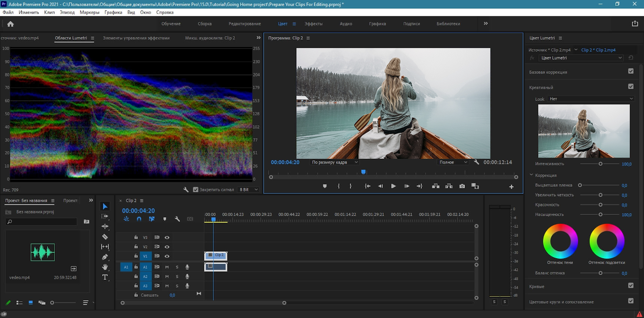Open the Маркеры menu

[89, 12]
